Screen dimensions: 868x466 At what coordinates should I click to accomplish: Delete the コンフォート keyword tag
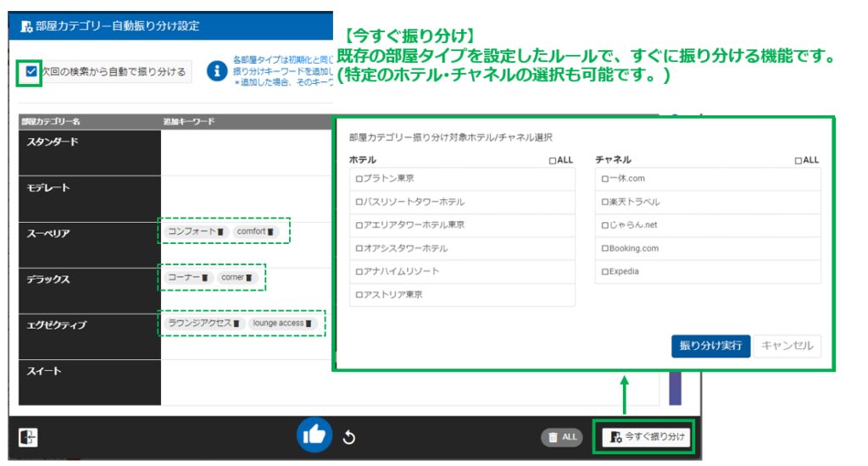pyautogui.click(x=220, y=231)
